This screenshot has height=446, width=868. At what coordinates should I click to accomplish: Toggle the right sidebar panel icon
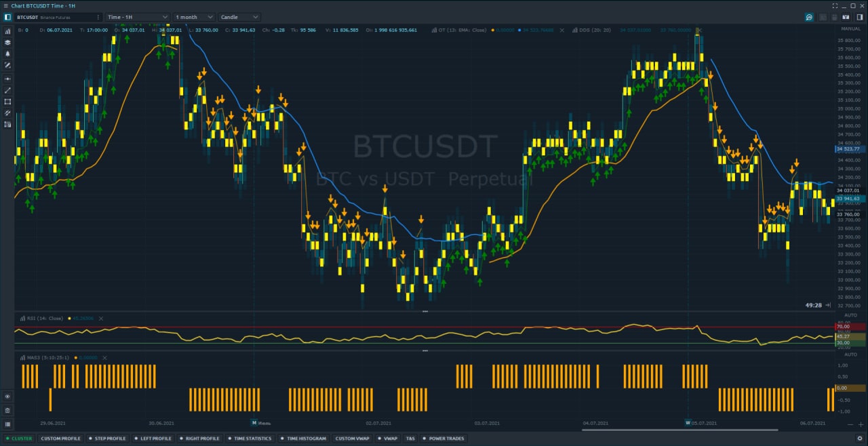859,17
